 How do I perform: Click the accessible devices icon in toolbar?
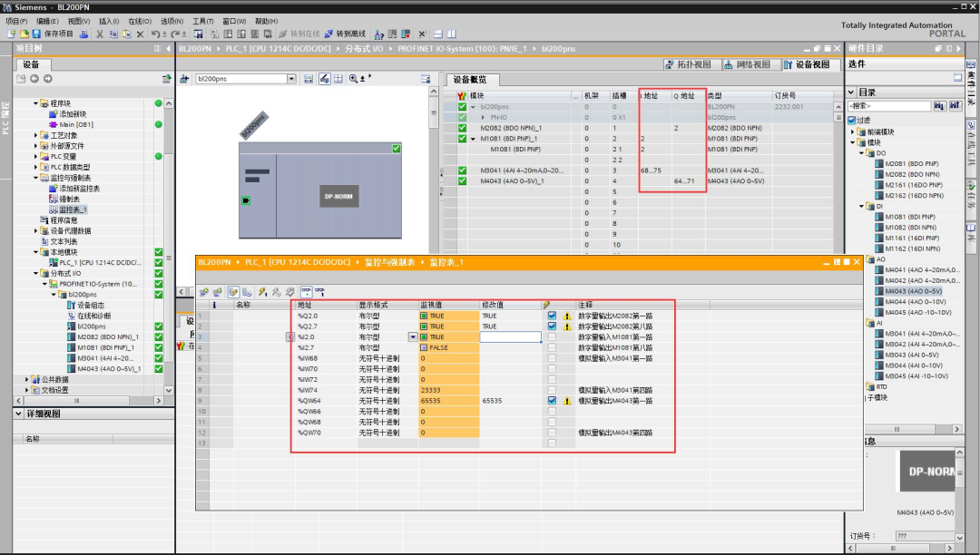(x=378, y=34)
